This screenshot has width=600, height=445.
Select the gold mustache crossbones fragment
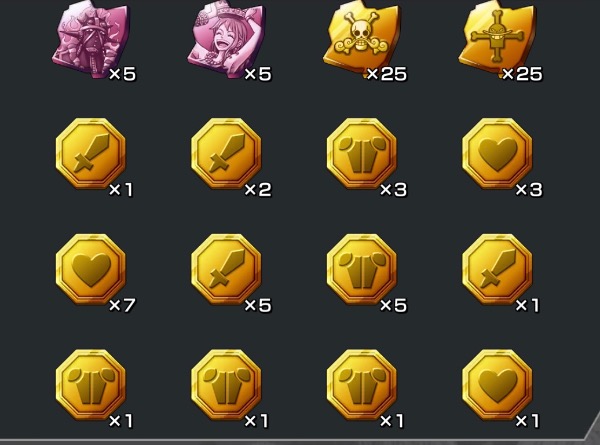pyautogui.click(x=497, y=38)
